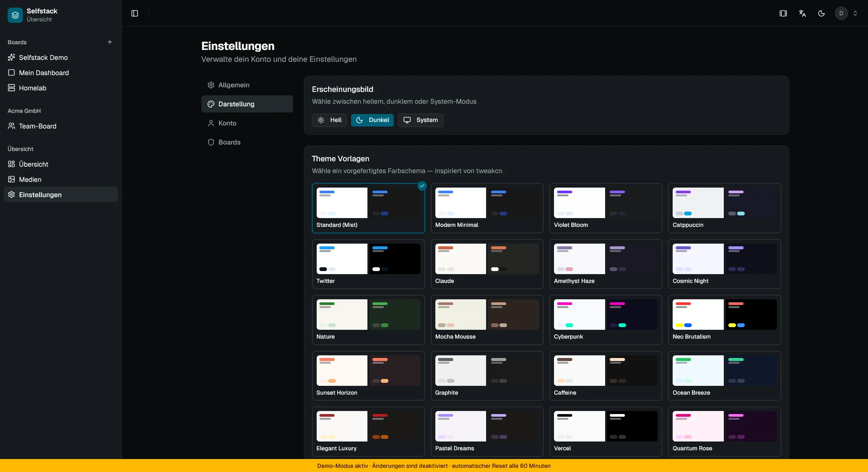Choose Cosmic Night theme
868x472 pixels.
tap(725, 264)
